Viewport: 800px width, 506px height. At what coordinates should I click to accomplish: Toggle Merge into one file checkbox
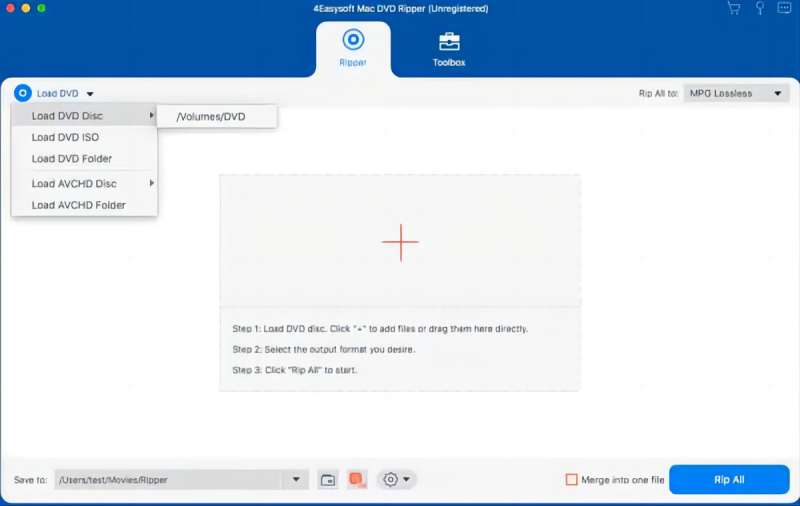coord(571,479)
